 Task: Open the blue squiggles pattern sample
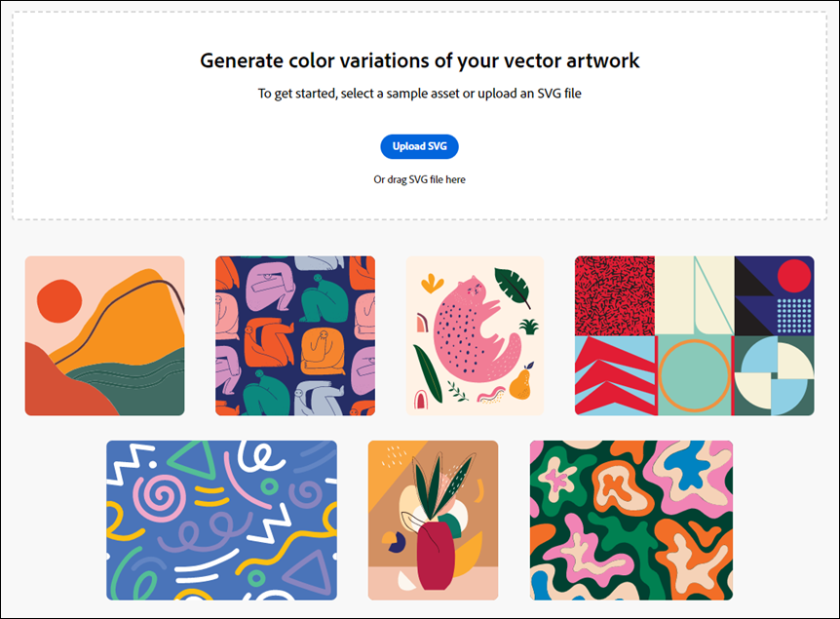222,521
